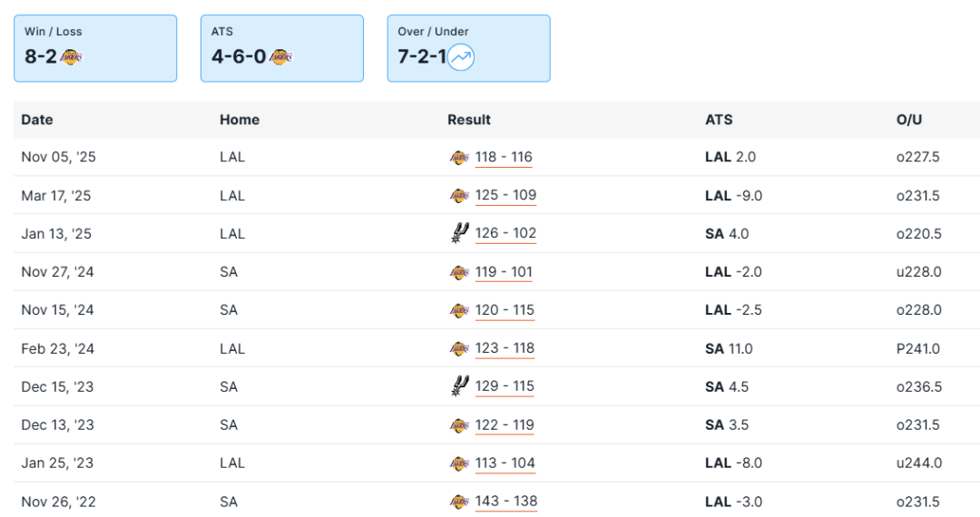Screen dimensions: 980x517
Task: View the 143 - 138 game result
Action: (505, 502)
